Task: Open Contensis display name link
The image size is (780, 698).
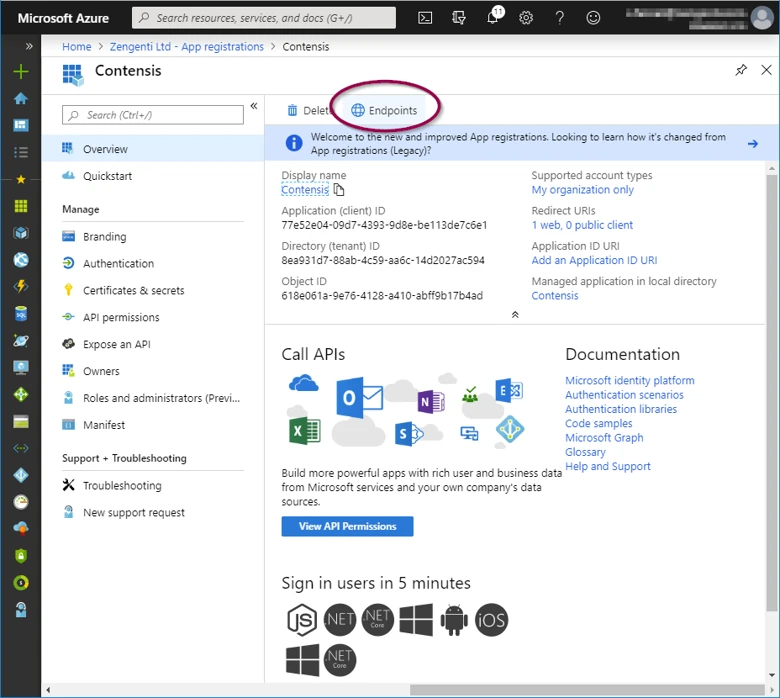Action: point(305,190)
